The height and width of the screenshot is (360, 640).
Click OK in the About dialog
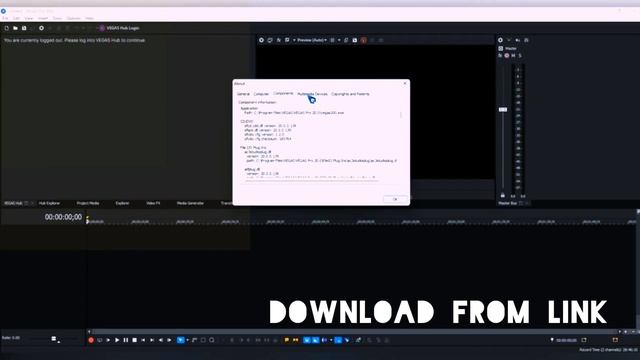395,199
